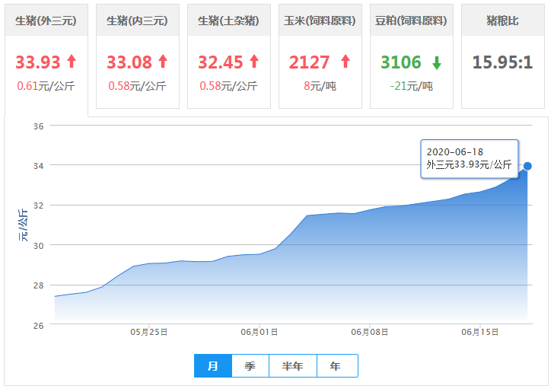This screenshot has width=554, height=392.
Task: Switch the chart to 季 range
Action: 250,366
